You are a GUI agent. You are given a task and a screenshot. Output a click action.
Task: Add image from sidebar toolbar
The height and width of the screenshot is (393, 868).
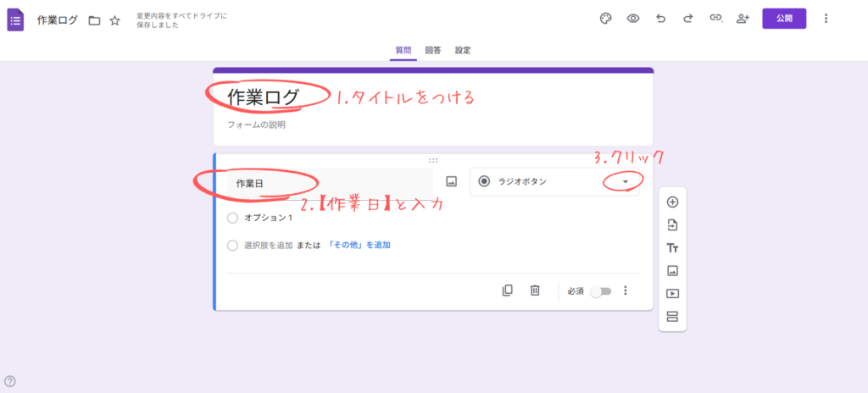pos(672,271)
